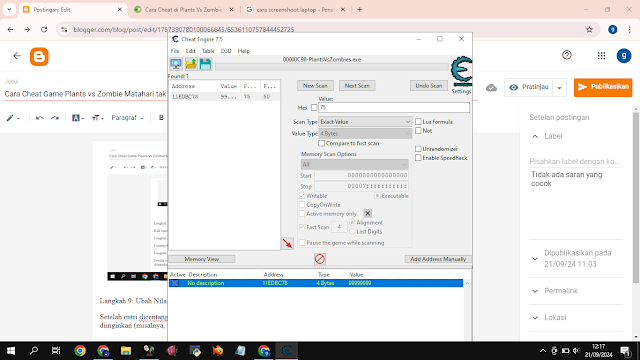Toggle Pause the game while scanning
The height and width of the screenshot is (360, 640).
tap(302, 242)
